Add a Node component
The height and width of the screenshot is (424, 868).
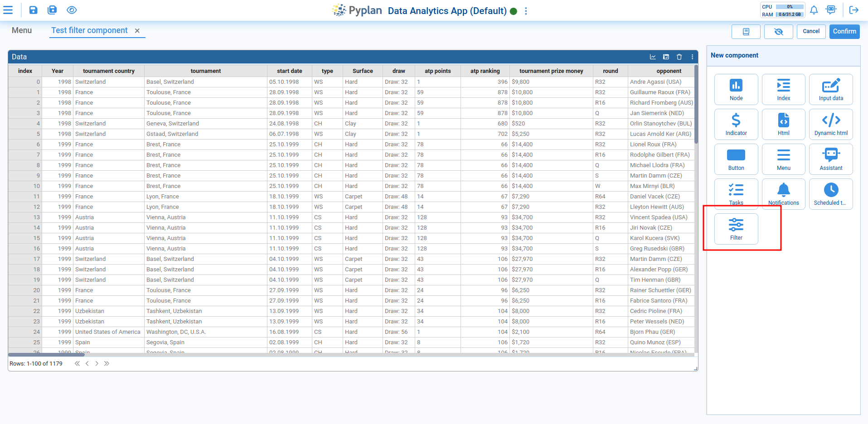tap(736, 89)
